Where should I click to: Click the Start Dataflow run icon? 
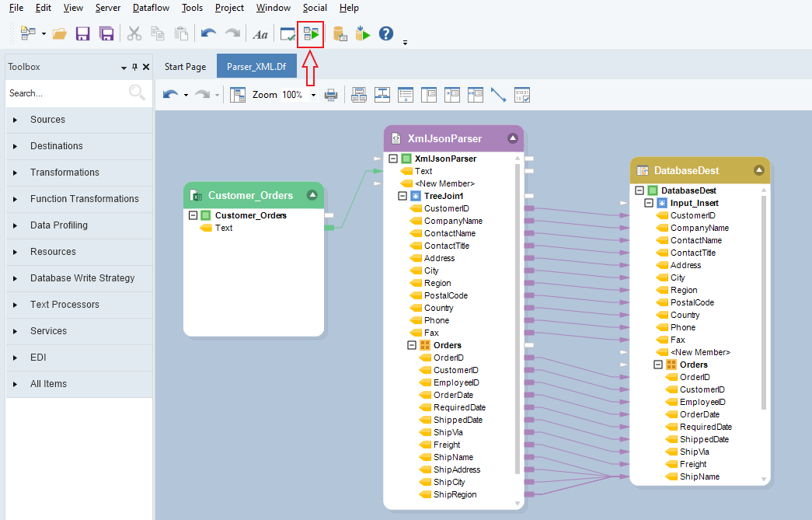(311, 34)
